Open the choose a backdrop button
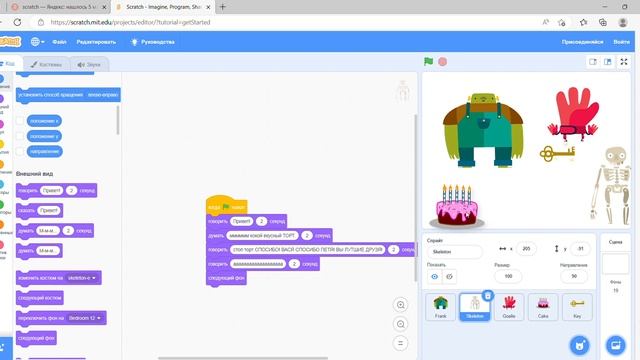 pyautogui.click(x=616, y=345)
